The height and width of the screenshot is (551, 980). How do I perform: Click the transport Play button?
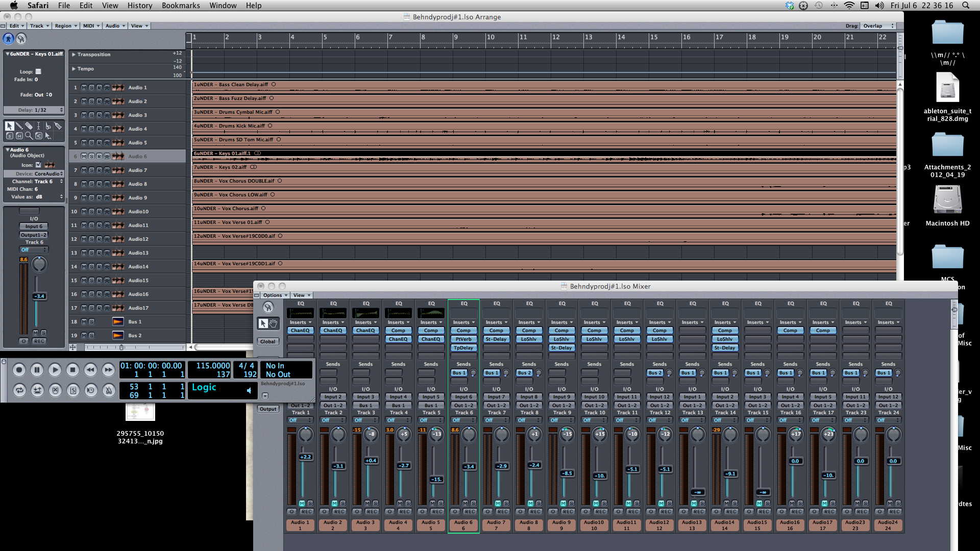(55, 370)
